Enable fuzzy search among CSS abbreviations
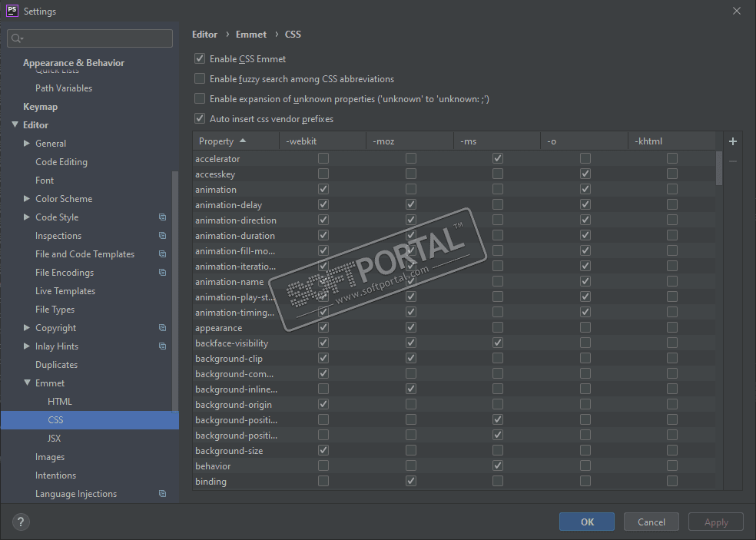 click(200, 78)
